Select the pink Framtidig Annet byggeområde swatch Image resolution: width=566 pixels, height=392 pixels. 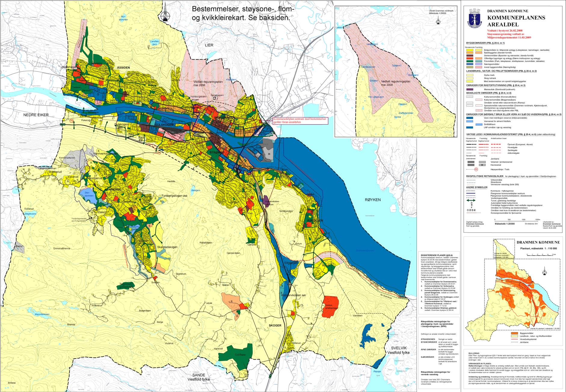tap(479, 67)
